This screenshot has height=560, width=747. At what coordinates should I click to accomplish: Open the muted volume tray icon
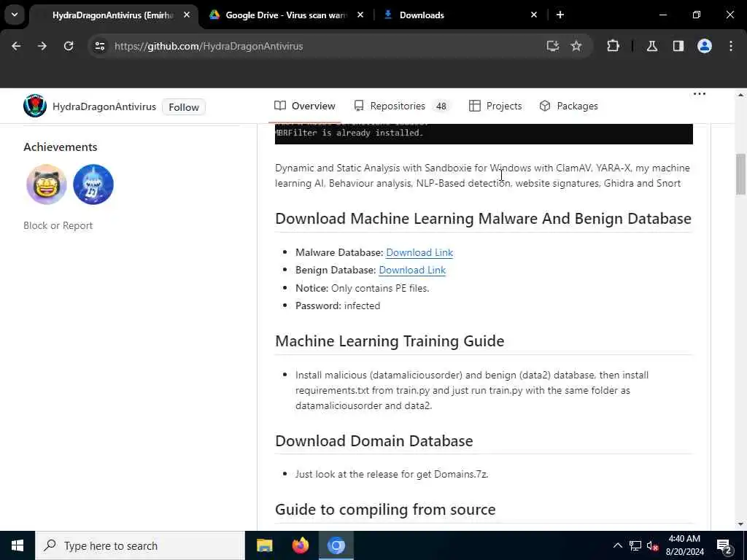[x=652, y=545]
